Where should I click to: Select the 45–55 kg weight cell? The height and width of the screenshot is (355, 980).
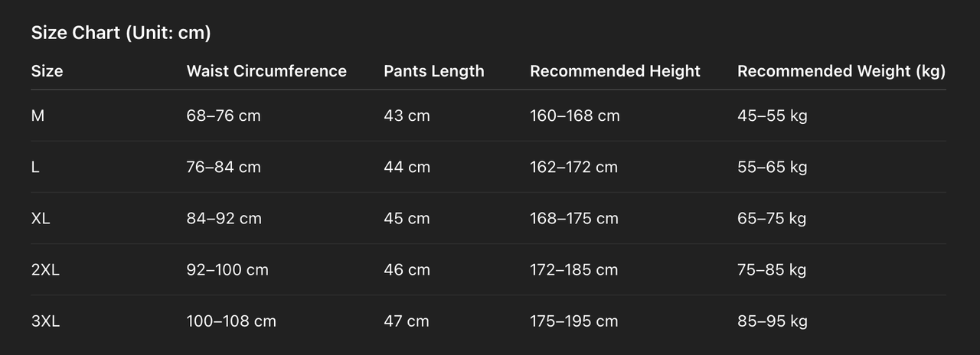pos(772,116)
